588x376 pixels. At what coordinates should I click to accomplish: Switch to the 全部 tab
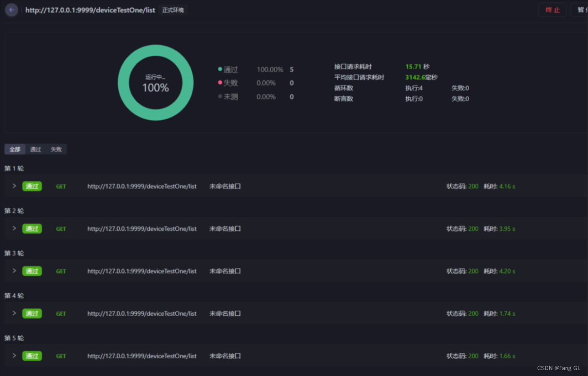(x=15, y=149)
